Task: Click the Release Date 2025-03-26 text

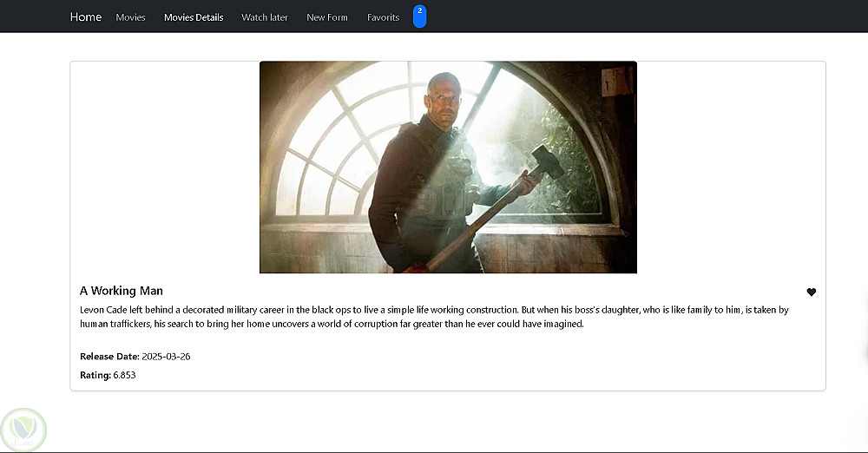Action: click(x=135, y=356)
